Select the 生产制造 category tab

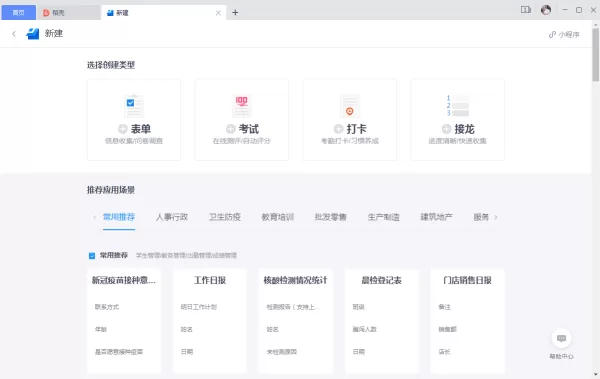(x=383, y=217)
